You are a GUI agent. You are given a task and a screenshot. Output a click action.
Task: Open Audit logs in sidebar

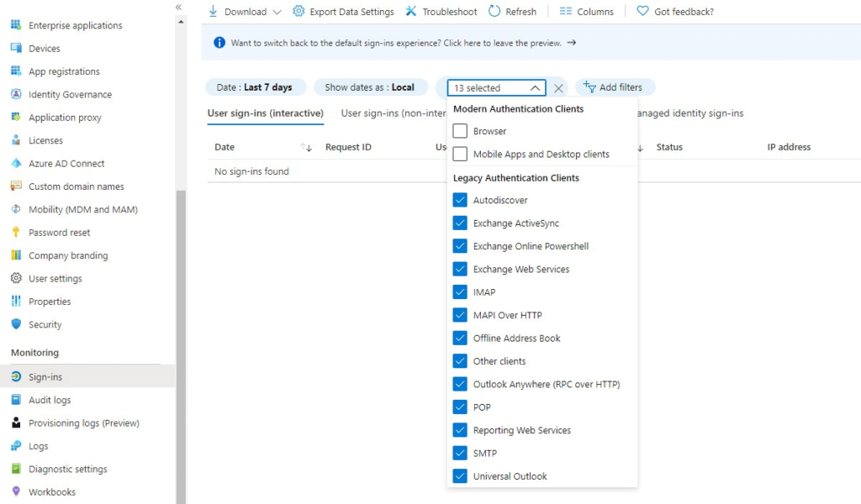click(50, 401)
